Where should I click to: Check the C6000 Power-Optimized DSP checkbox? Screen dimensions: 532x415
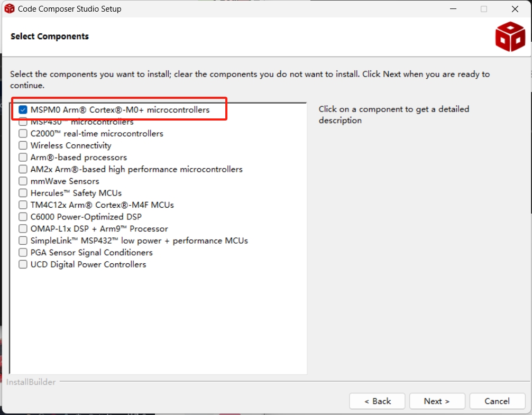coord(23,216)
